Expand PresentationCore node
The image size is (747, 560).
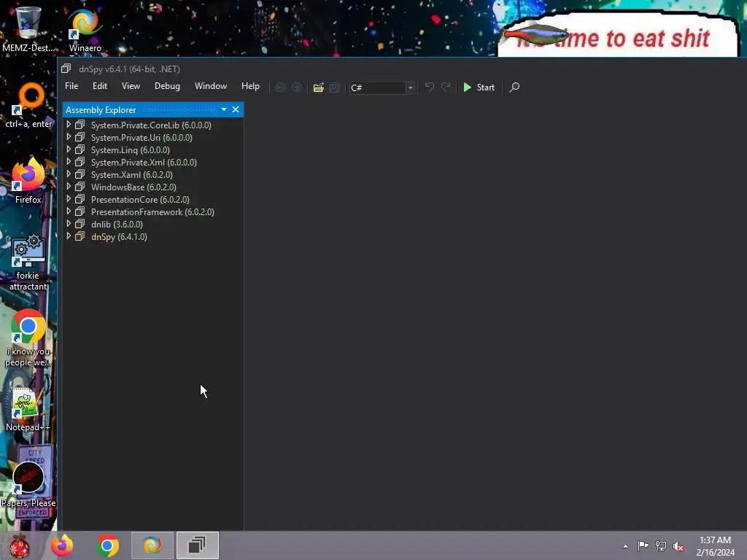point(69,198)
